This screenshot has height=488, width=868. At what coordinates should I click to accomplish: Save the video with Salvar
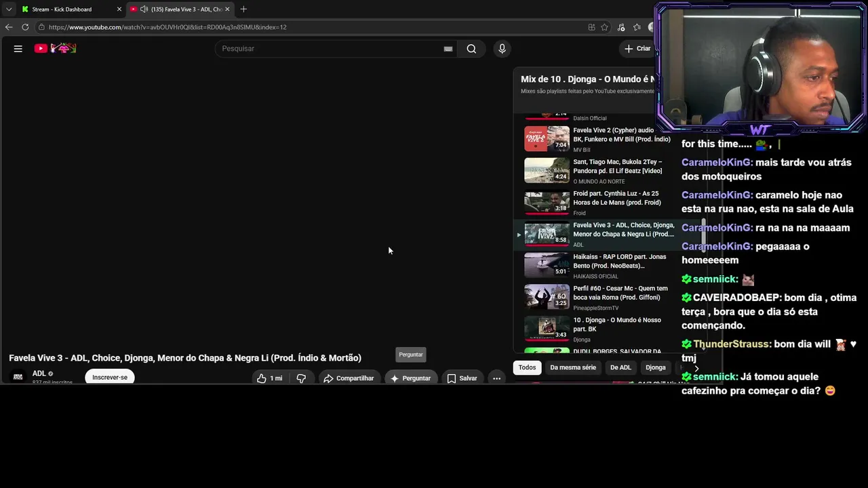pos(462,378)
